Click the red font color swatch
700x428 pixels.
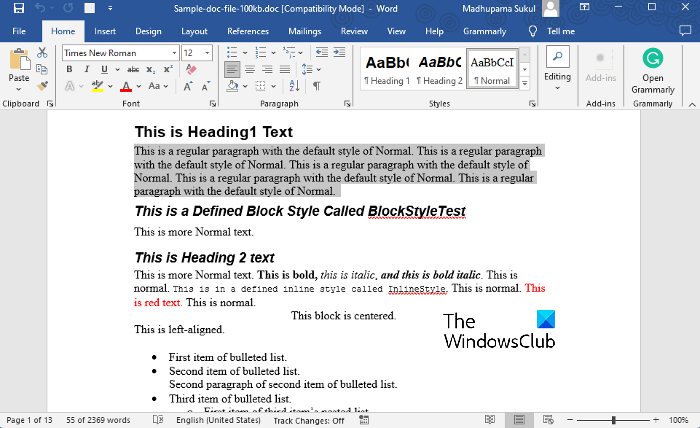tap(127, 86)
